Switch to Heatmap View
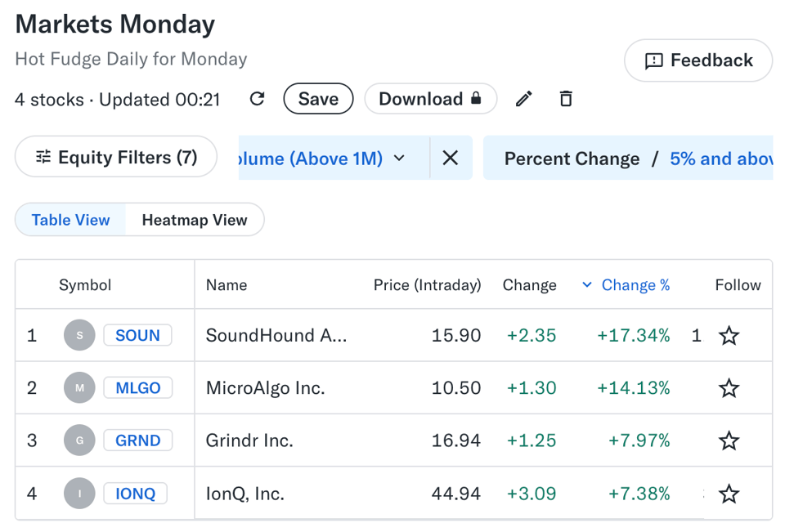Image resolution: width=785 pixels, height=532 pixels. (194, 219)
